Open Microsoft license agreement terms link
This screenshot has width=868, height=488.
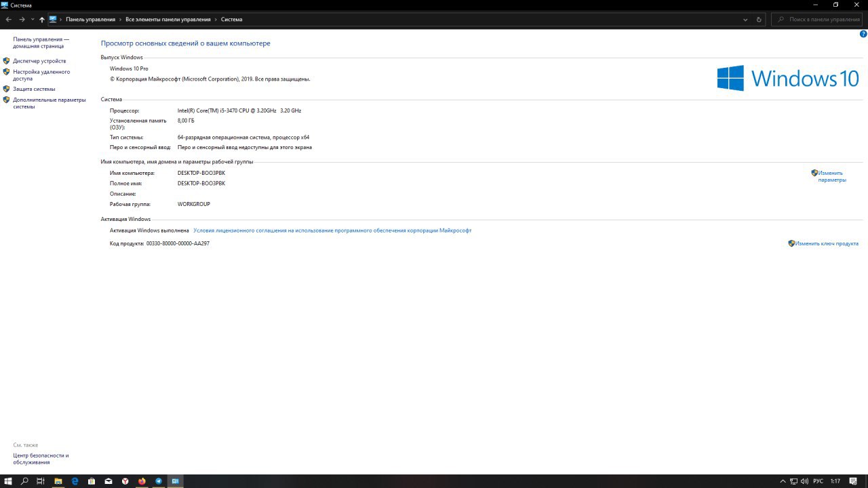pyautogui.click(x=332, y=230)
